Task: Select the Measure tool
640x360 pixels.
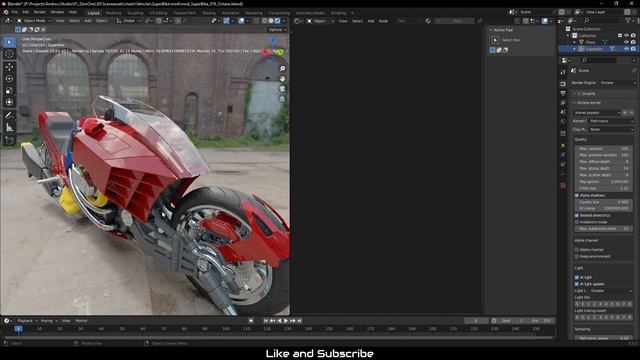Action: point(9,128)
